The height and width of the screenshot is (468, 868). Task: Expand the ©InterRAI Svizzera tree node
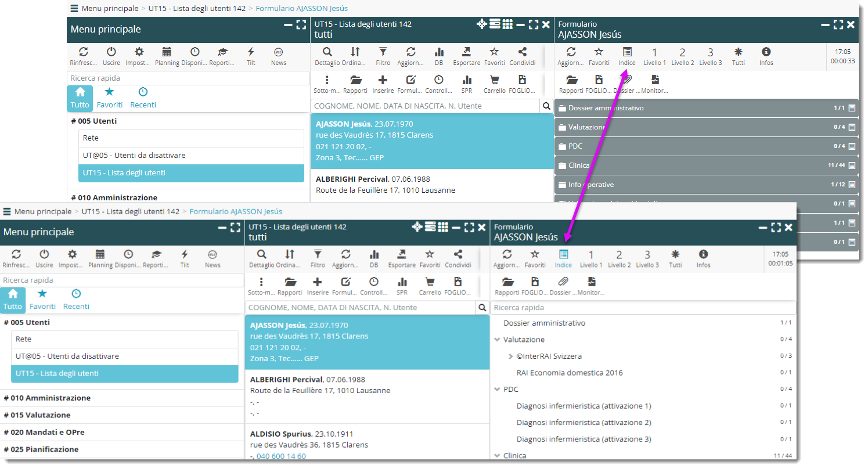coord(510,356)
